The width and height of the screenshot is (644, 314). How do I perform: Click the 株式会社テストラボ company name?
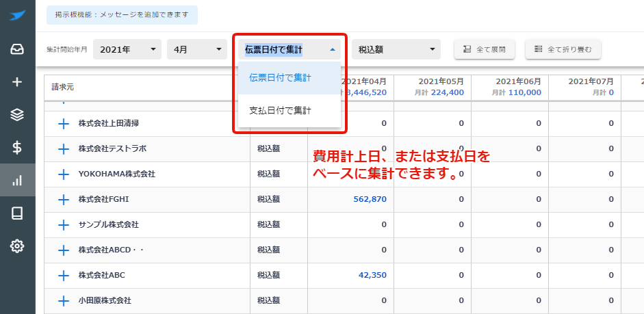tap(112, 149)
